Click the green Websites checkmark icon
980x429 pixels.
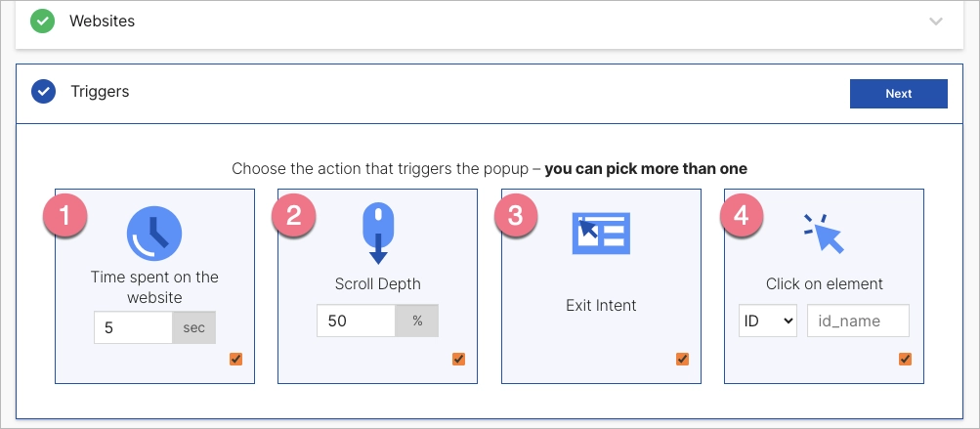tap(42, 21)
